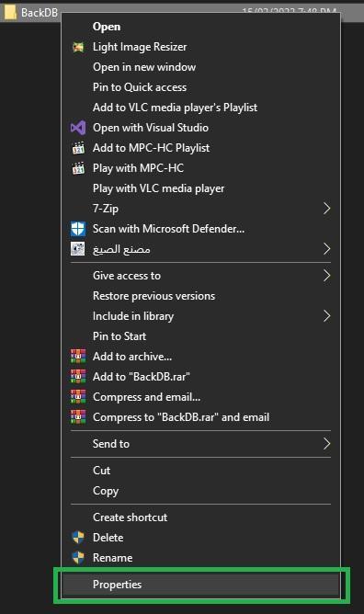Select Delete in the context menu
The image size is (364, 614).
click(x=200, y=537)
